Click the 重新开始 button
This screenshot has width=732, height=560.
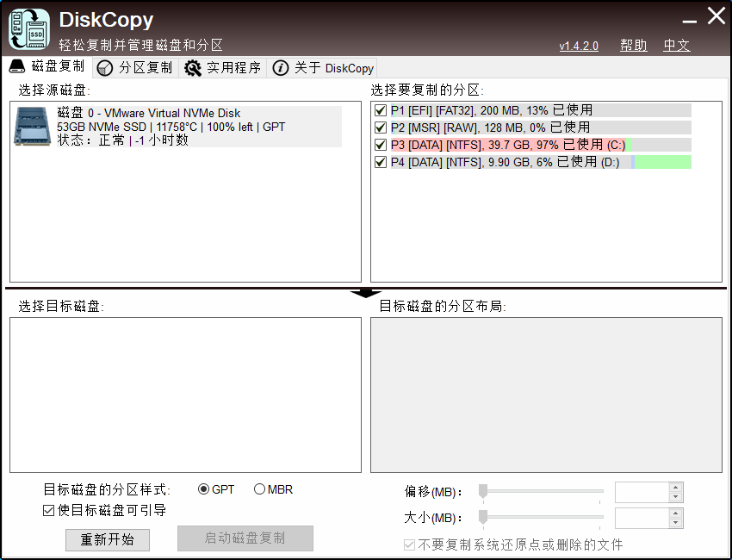(108, 540)
